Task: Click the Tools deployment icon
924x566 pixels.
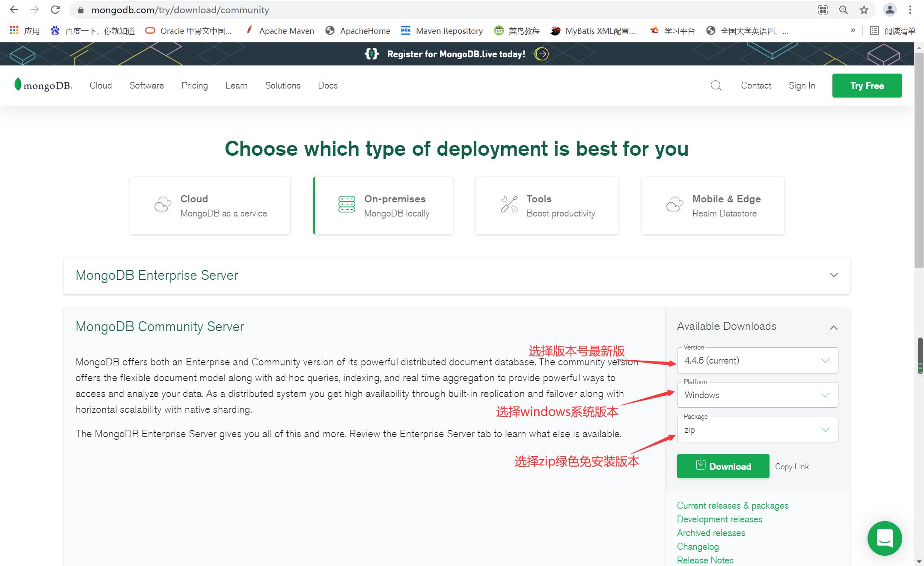Action: [508, 204]
